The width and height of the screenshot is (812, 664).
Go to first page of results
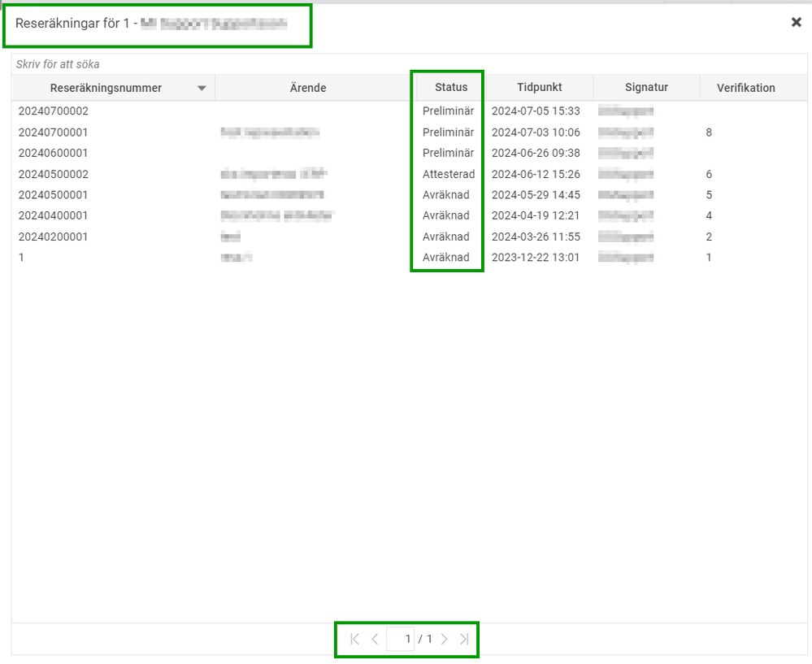354,639
